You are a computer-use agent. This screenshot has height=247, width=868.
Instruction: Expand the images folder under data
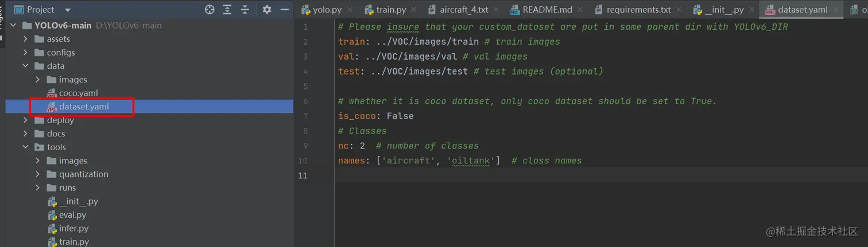click(38, 80)
